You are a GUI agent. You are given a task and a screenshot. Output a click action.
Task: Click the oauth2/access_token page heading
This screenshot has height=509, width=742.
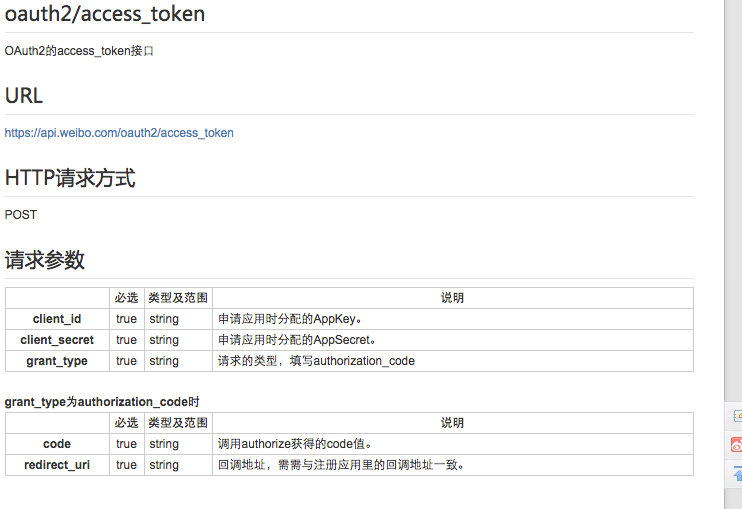[x=105, y=14]
